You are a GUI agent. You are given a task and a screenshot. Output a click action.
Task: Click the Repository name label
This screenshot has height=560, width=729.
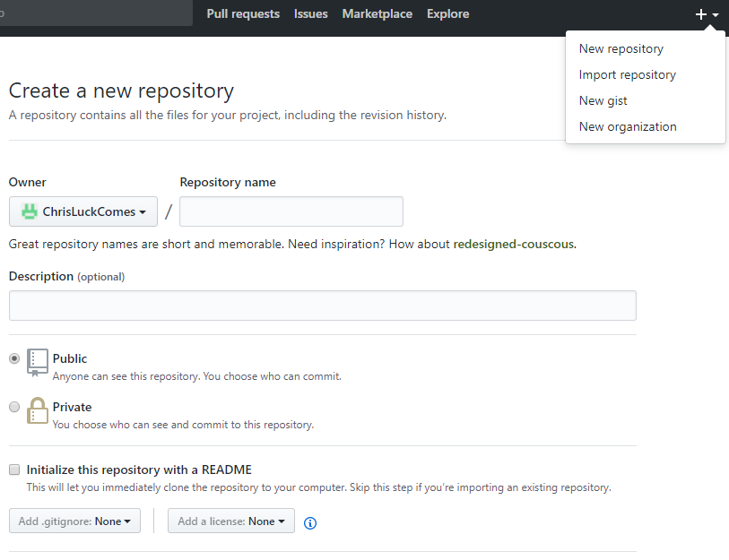228,182
